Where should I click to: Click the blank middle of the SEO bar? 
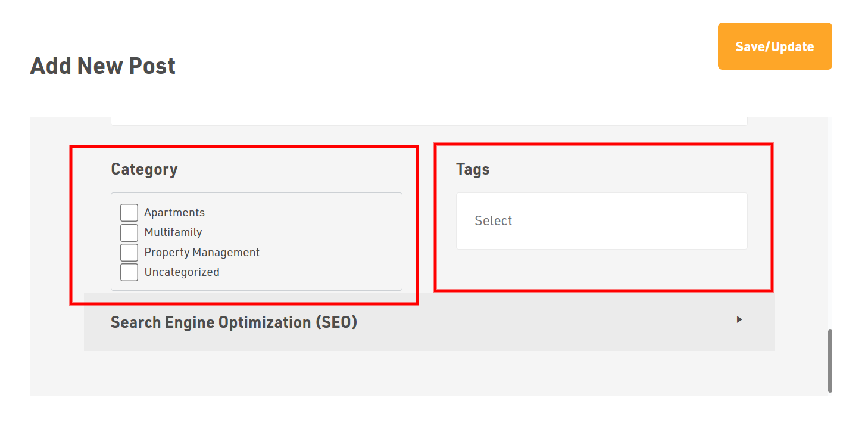click(536, 322)
